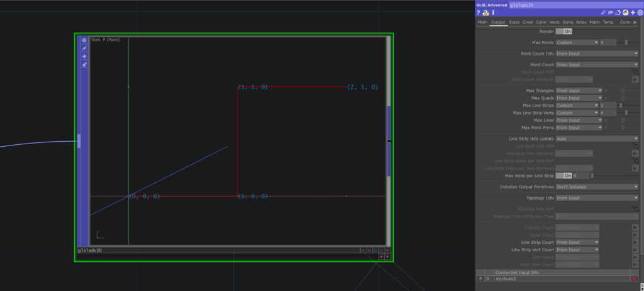The image size is (644, 291).
Task: Expand Line Strip Info Update dropdown
Action: (x=597, y=139)
